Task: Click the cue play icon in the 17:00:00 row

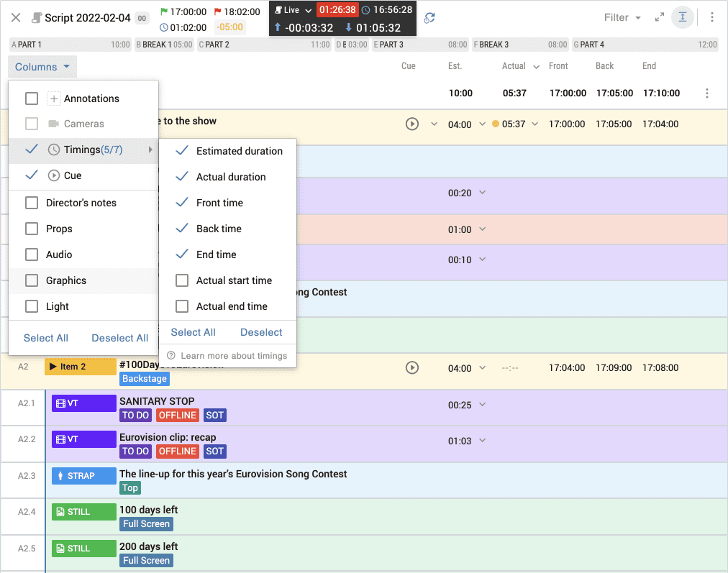Action: [411, 124]
